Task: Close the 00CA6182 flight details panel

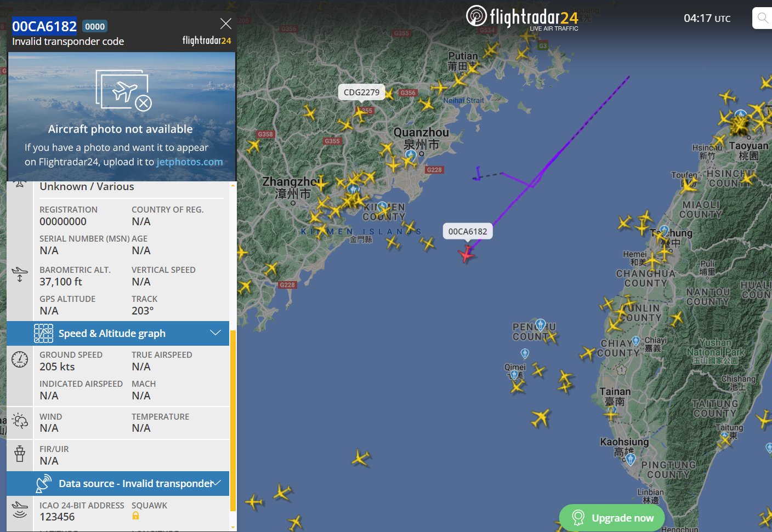Action: [225, 24]
